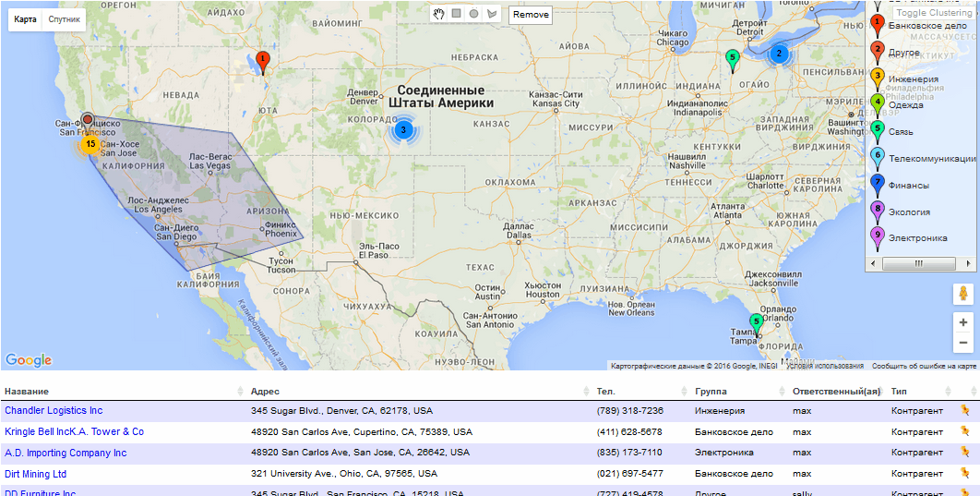
Task: Click the red pin 1 marker in Utah
Action: [263, 63]
